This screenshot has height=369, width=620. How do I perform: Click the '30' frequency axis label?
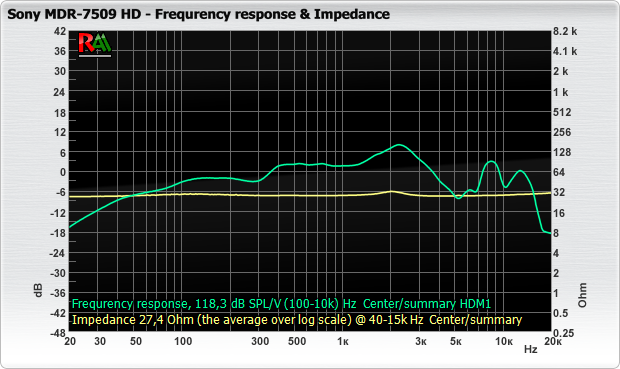[x=100, y=341]
